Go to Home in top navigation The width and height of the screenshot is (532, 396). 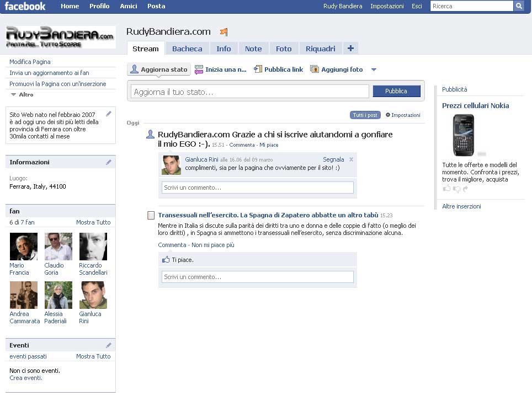70,6
